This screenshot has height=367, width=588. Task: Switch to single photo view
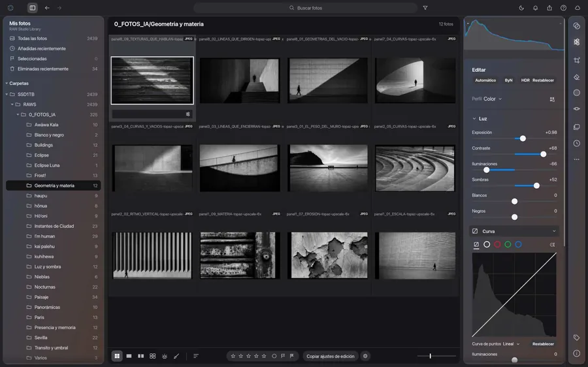coord(129,356)
